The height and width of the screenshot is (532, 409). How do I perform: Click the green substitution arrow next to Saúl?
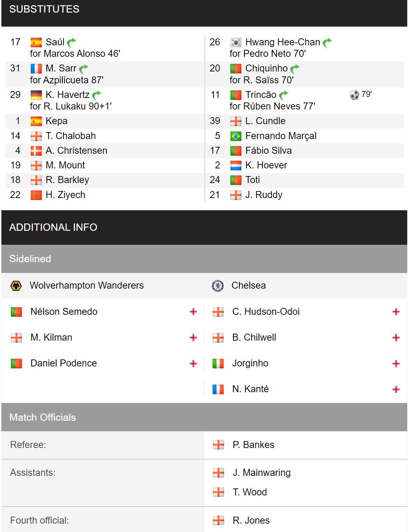[72, 43]
